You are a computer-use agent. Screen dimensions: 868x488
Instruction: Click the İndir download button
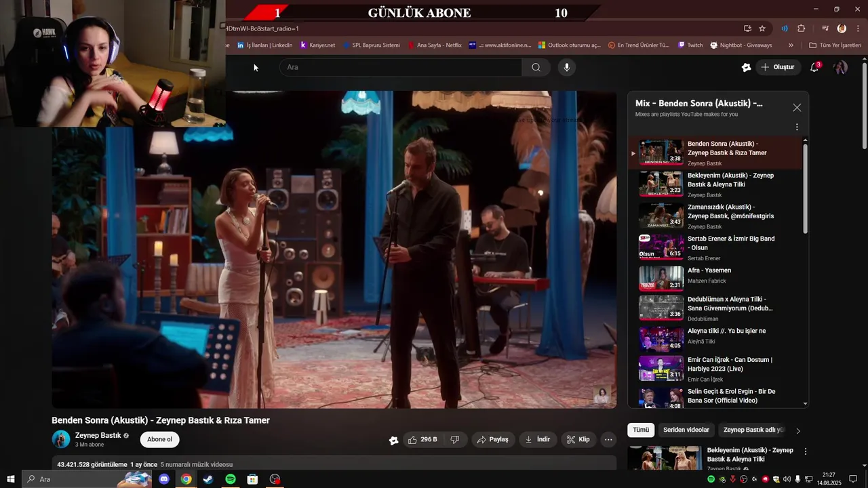[538, 439]
